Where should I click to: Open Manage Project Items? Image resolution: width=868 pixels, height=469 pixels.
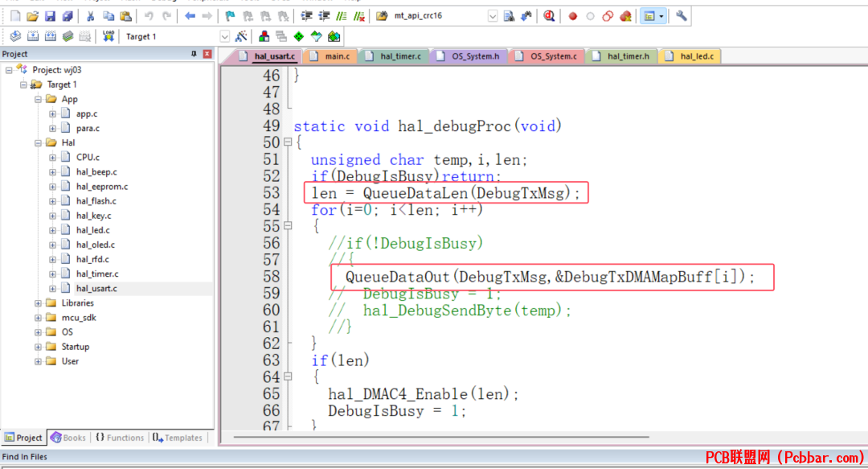click(264, 36)
